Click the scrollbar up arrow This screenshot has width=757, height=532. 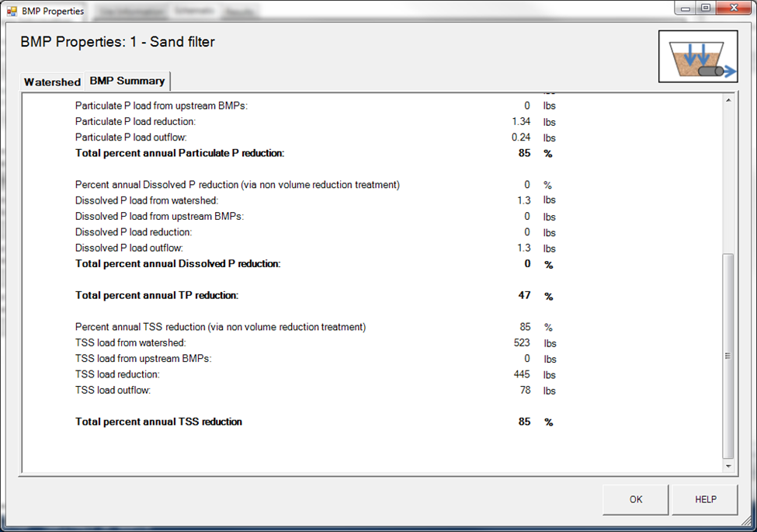pos(727,100)
